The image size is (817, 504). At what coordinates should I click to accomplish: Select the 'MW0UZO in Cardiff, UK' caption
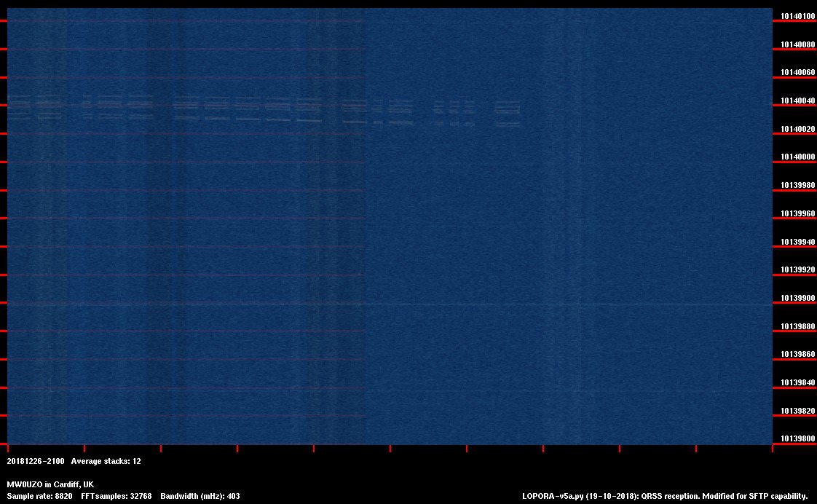point(50,484)
